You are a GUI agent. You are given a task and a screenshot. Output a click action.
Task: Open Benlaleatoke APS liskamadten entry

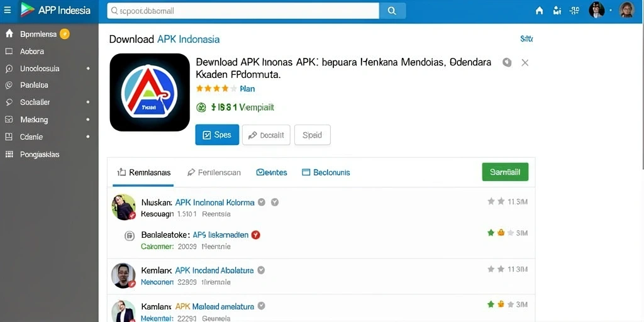pos(195,235)
